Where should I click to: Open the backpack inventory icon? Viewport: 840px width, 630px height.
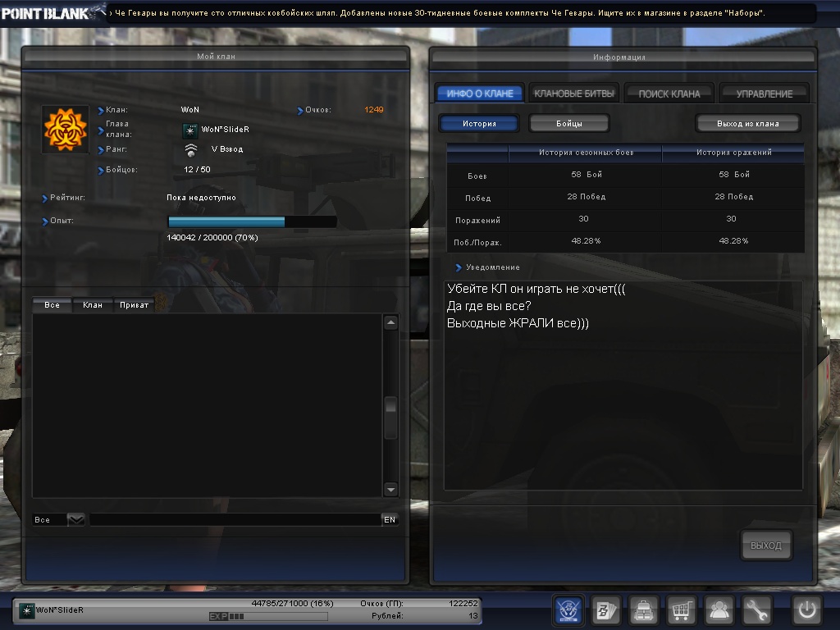(644, 609)
